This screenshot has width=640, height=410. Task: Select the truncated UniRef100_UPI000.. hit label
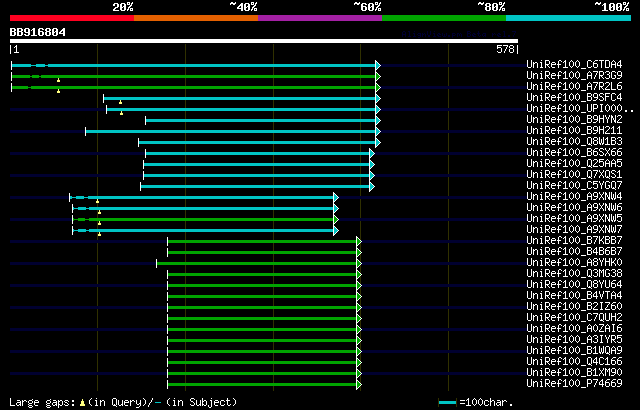pos(580,108)
